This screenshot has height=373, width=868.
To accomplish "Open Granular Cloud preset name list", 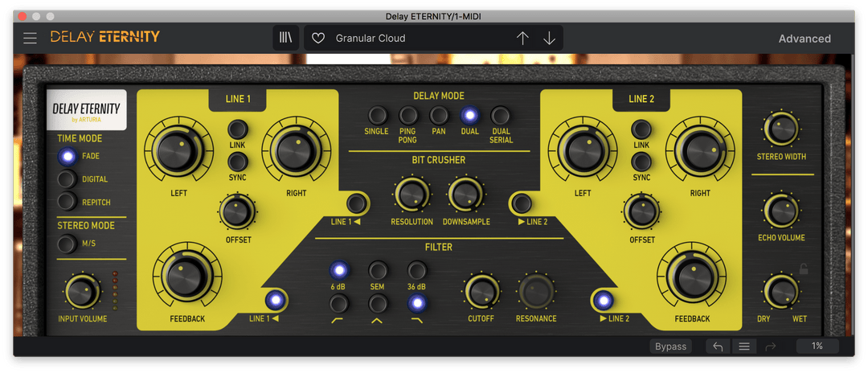I will click(371, 39).
